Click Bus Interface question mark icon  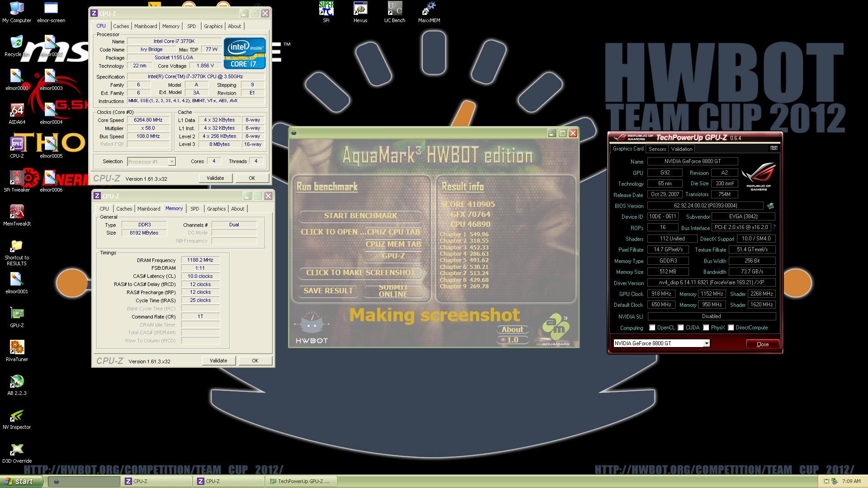point(774,227)
